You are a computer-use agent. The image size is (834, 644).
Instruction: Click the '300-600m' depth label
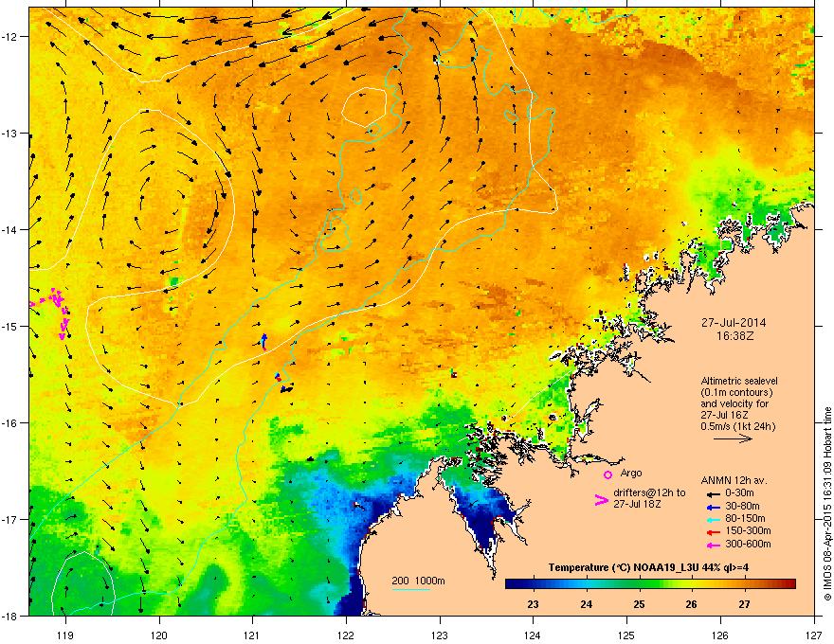pyautogui.click(x=748, y=544)
